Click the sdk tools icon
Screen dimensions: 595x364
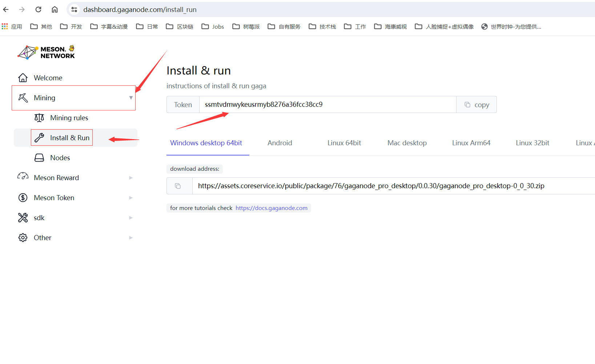pos(23,218)
